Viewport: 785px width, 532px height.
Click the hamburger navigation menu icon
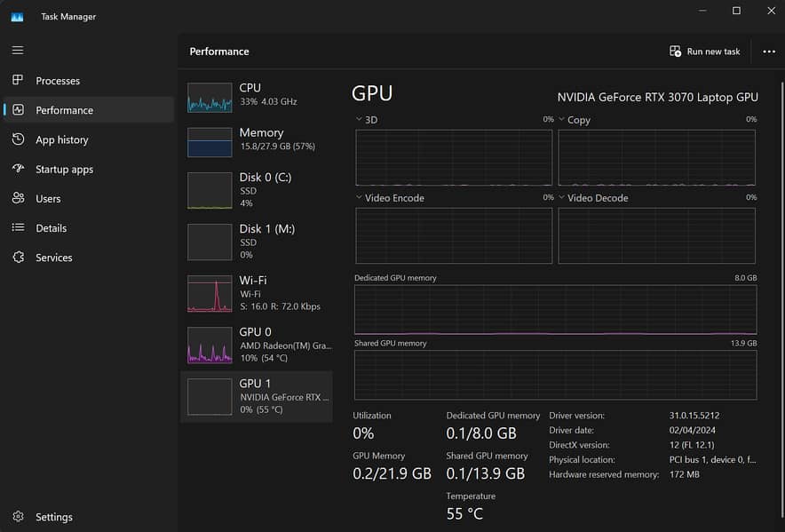click(x=18, y=51)
